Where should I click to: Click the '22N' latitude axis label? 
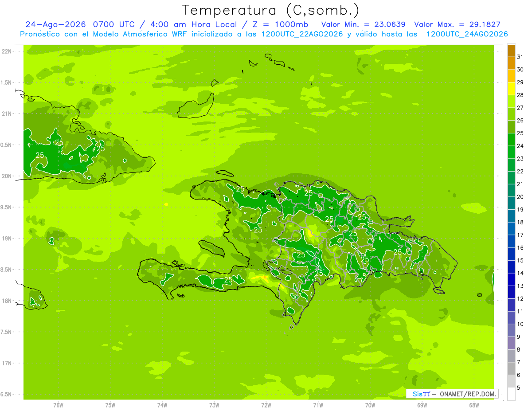(x=7, y=51)
